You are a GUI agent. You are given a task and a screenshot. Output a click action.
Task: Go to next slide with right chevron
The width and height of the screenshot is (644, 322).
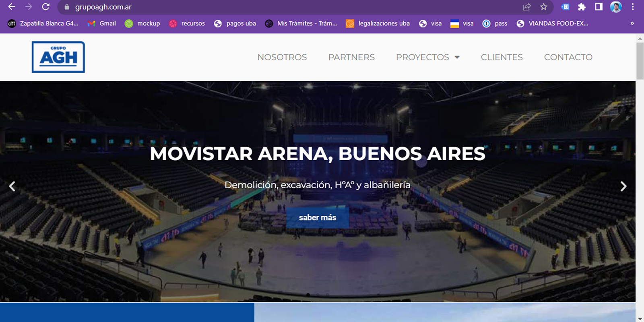(x=623, y=186)
